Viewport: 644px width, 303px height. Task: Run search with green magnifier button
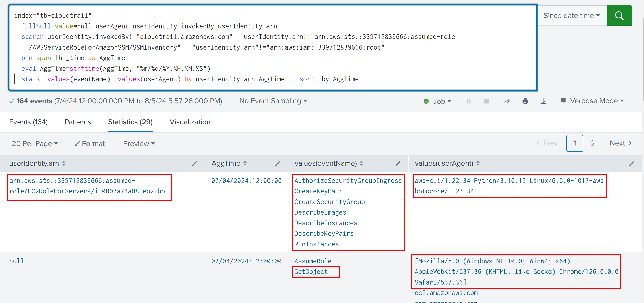tap(619, 16)
